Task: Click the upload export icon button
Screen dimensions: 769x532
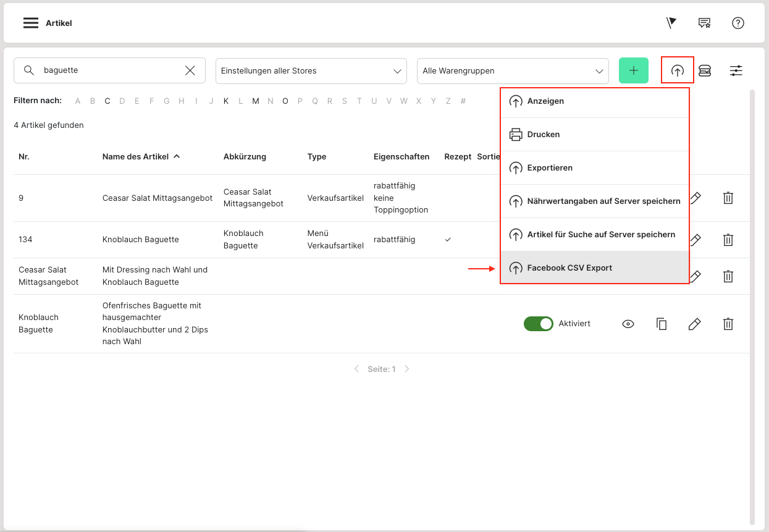Action: click(x=678, y=70)
